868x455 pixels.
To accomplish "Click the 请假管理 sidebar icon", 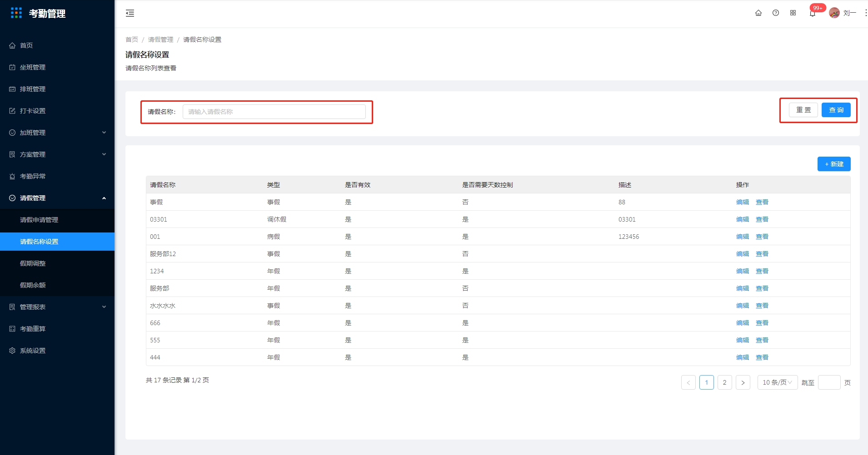I will click(12, 198).
